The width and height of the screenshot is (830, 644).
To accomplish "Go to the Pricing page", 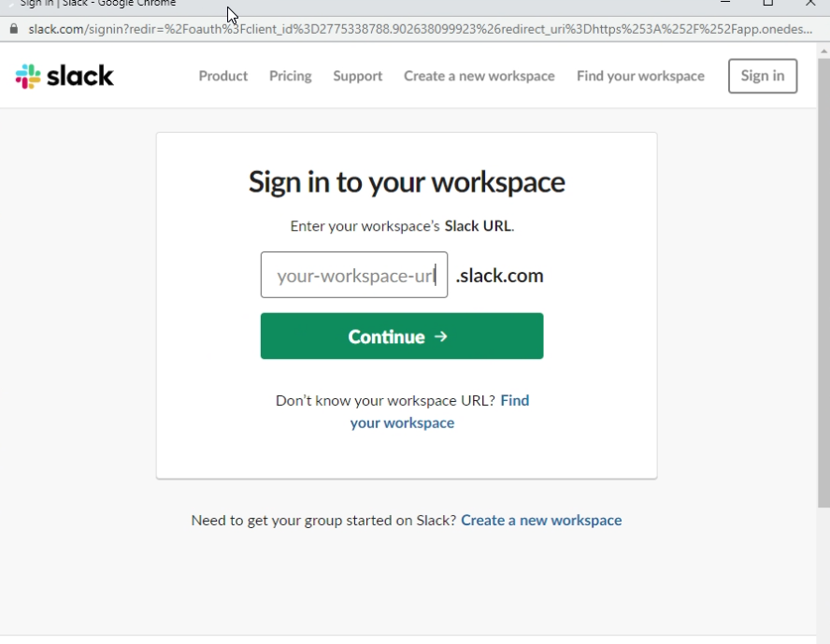I will [290, 76].
